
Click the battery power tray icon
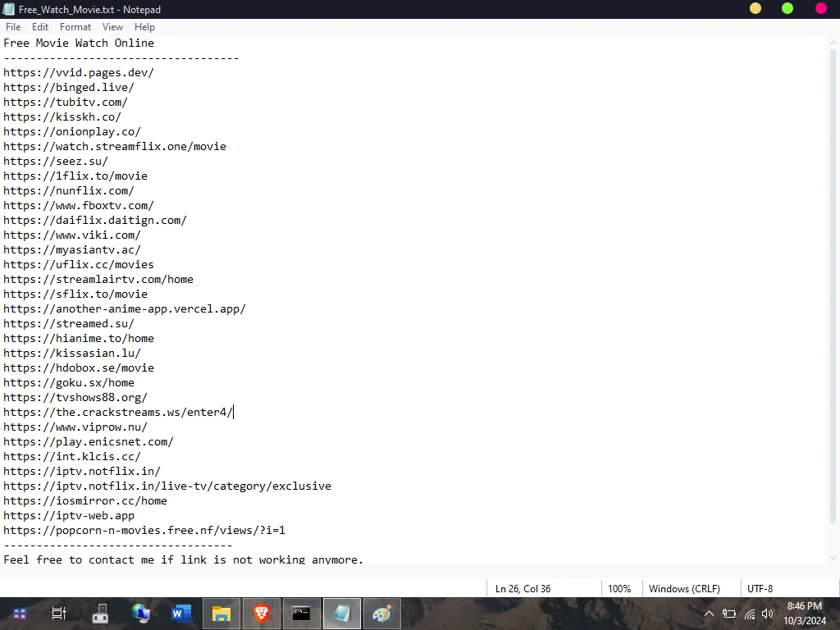coord(728,614)
